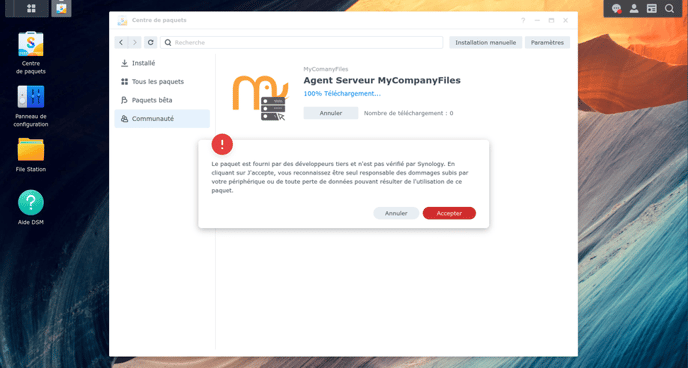
Task: Select the Package Center taskbar icon
Action: point(61,8)
